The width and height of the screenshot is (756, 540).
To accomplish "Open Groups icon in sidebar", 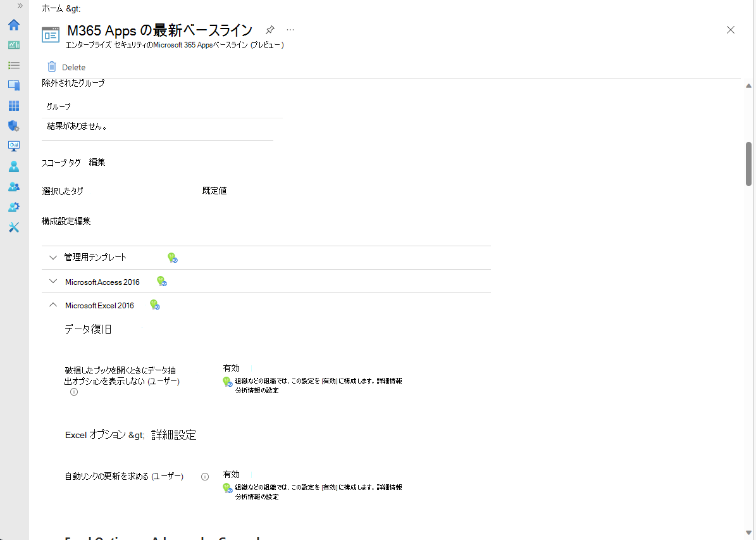I will tap(14, 187).
